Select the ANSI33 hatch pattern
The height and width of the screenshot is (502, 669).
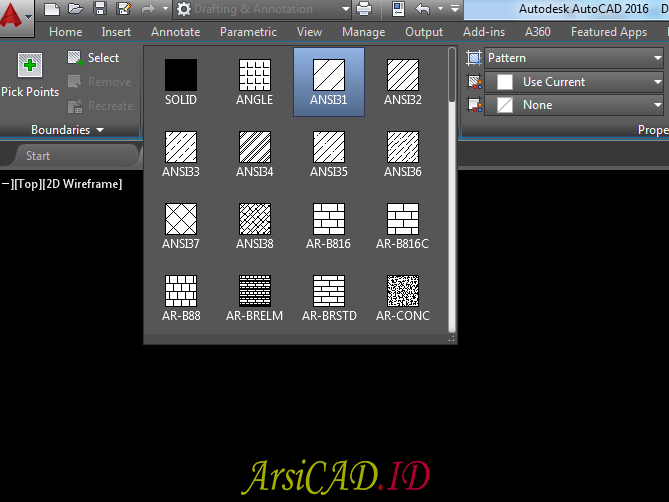[181, 154]
